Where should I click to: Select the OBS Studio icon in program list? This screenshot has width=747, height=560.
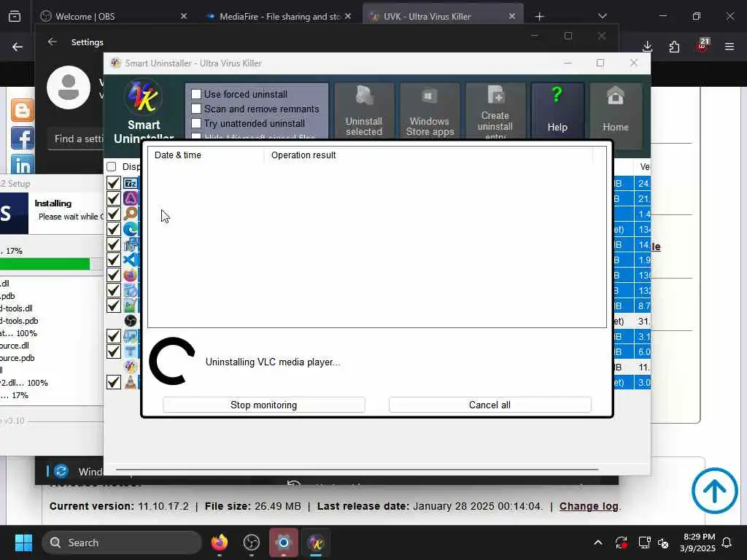[x=131, y=321]
